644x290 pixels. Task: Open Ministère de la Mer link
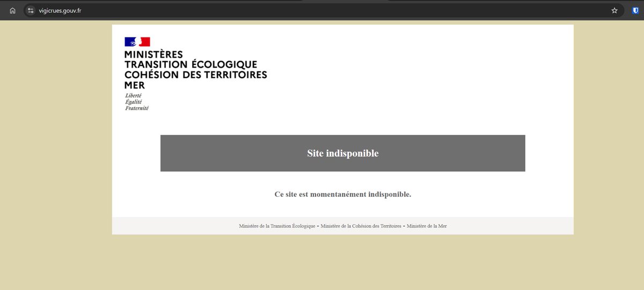coord(427,226)
